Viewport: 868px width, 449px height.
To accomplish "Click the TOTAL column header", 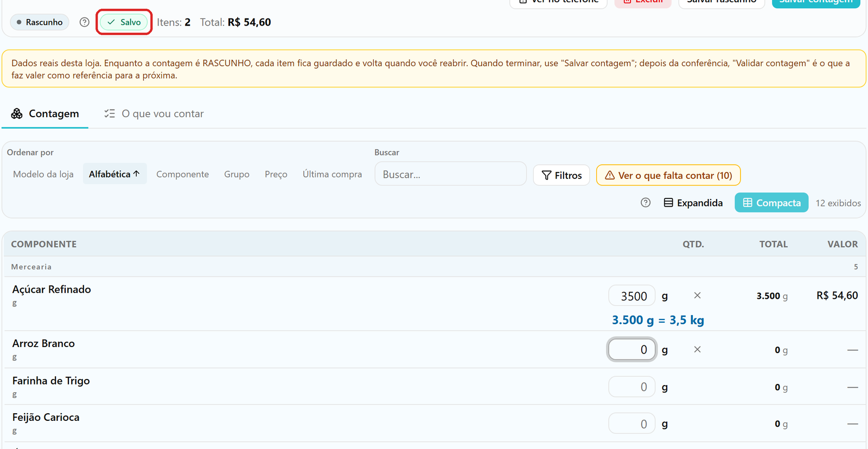I will tap(774, 244).
